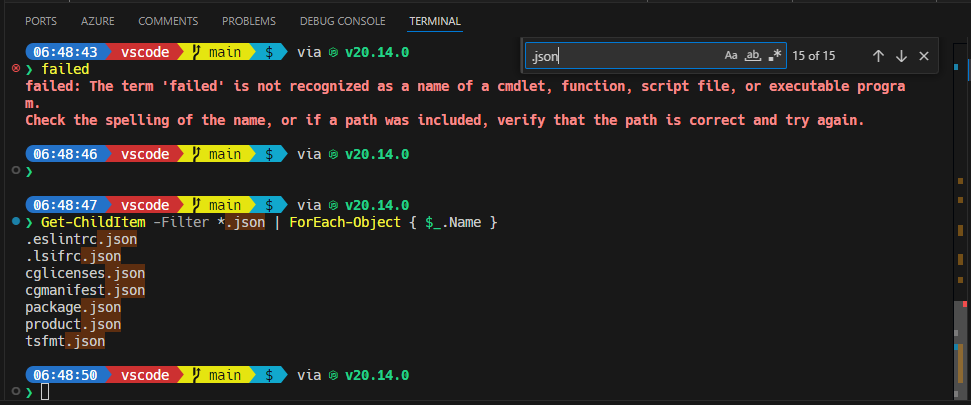Viewport: 971px width, 405px height.
Task: Enable the Use Regular Expression option
Action: [775, 56]
